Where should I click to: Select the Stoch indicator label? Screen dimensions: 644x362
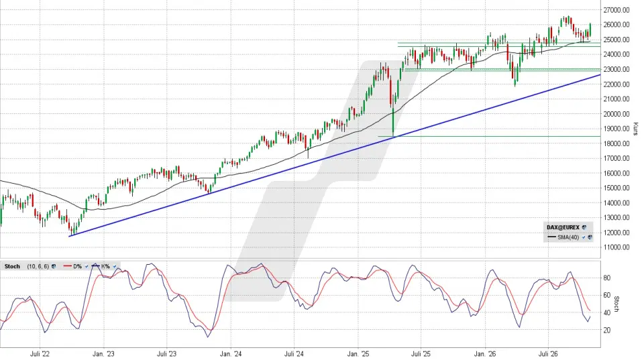tap(12, 266)
